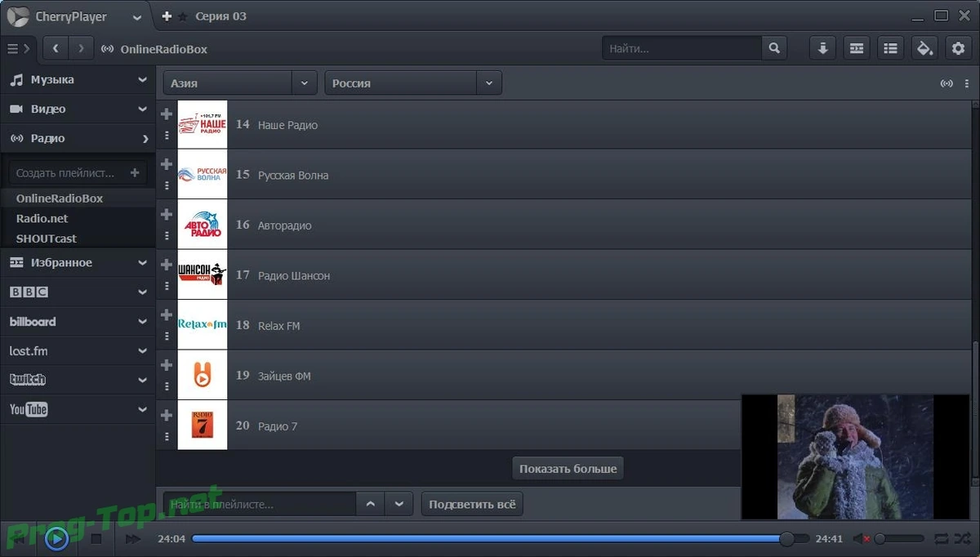The height and width of the screenshot is (557, 980).
Task: Add Радио 7 with its plus icon
Action: coord(167,415)
